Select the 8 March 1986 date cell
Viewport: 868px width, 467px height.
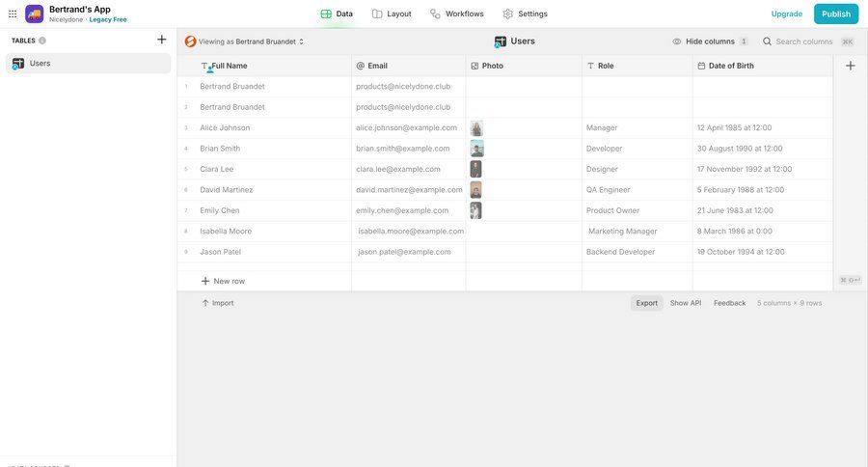762,231
